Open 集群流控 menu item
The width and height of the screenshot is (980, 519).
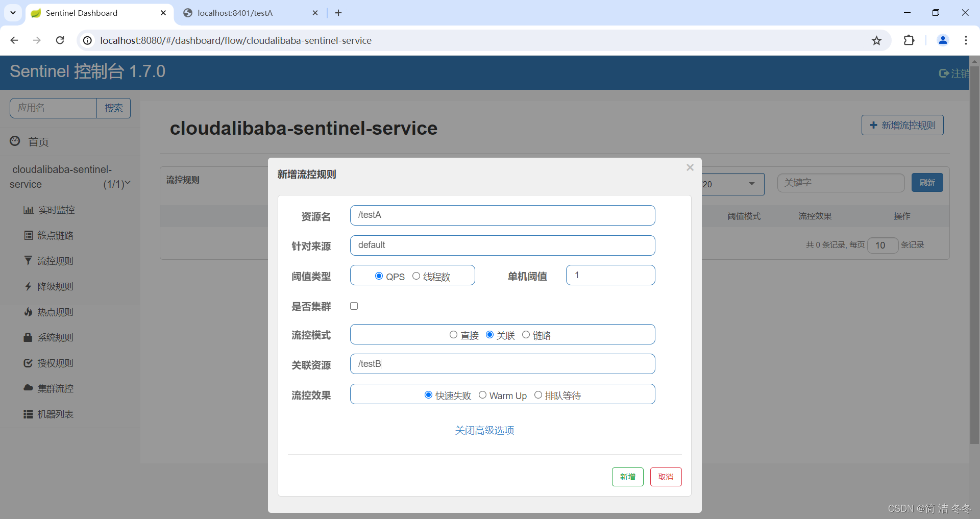(55, 388)
